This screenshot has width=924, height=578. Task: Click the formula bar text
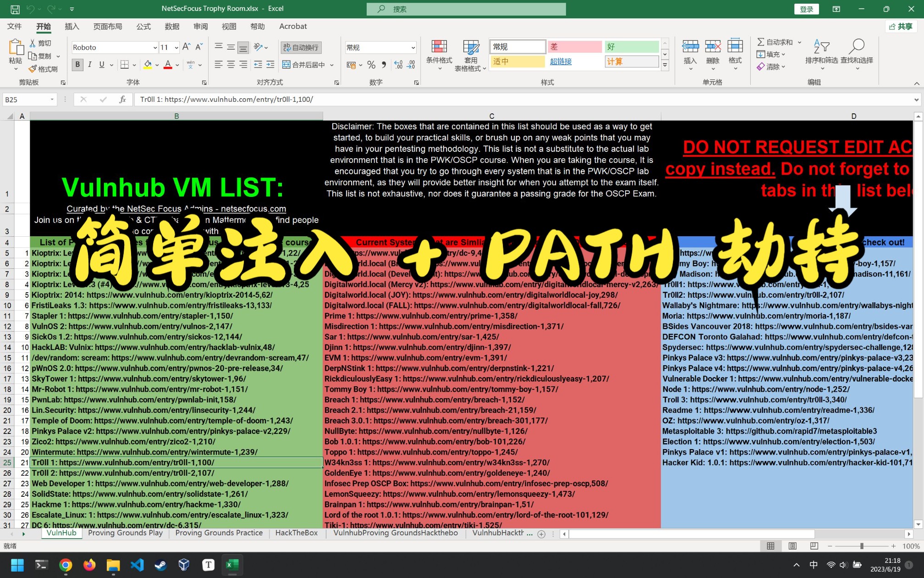226,99
